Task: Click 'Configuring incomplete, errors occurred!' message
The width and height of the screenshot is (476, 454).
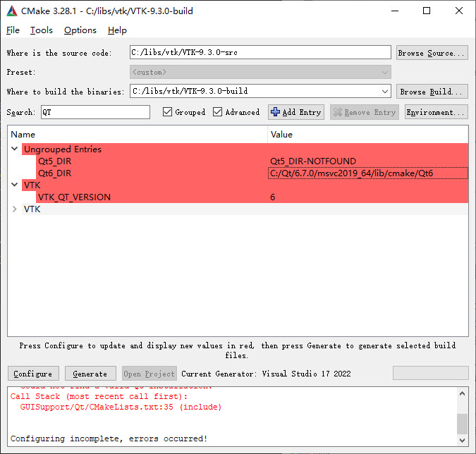Action: (x=109, y=438)
